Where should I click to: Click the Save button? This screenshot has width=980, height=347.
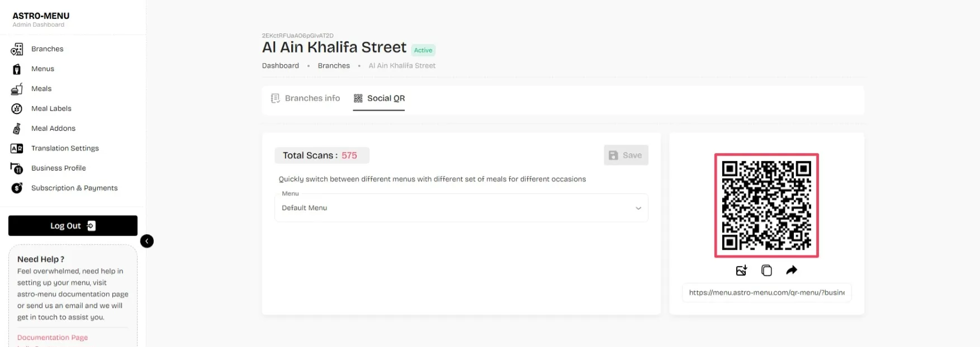(626, 155)
